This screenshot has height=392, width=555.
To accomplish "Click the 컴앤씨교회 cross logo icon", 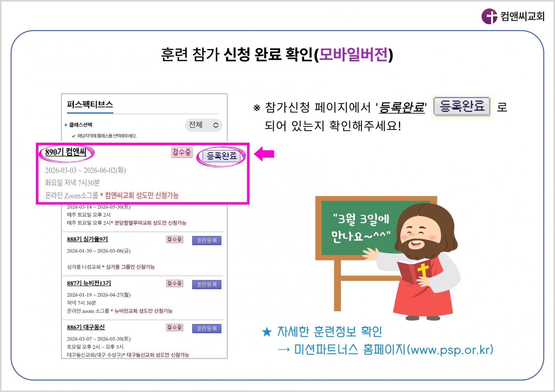I will (489, 16).
